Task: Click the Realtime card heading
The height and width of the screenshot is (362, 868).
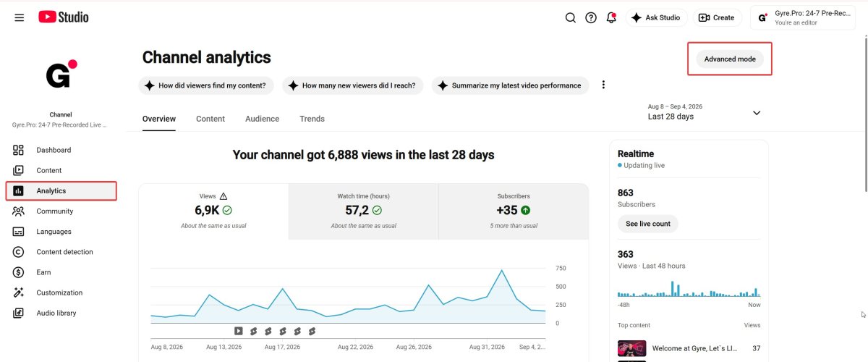Action: pyautogui.click(x=636, y=153)
